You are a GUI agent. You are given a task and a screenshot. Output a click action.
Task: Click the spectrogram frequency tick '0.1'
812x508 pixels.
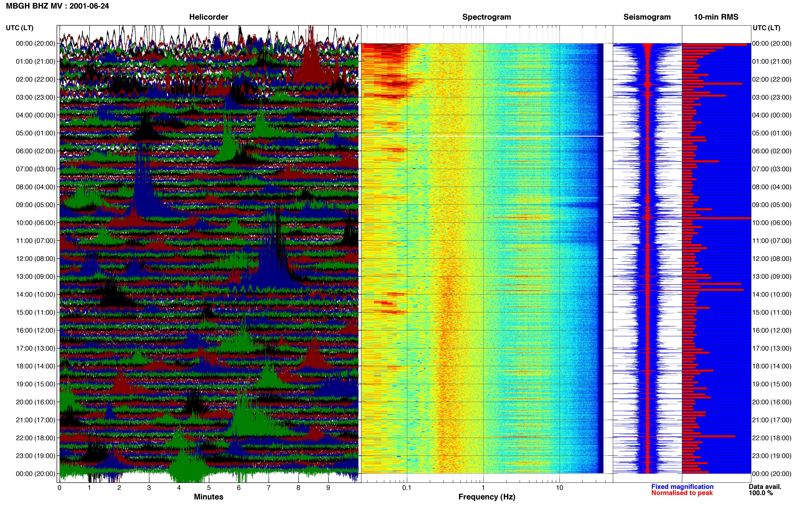pyautogui.click(x=407, y=488)
